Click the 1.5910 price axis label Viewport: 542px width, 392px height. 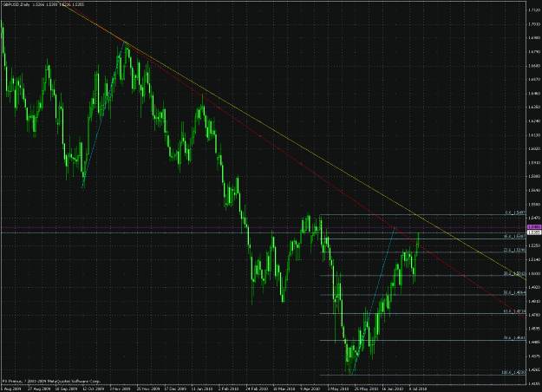534,162
